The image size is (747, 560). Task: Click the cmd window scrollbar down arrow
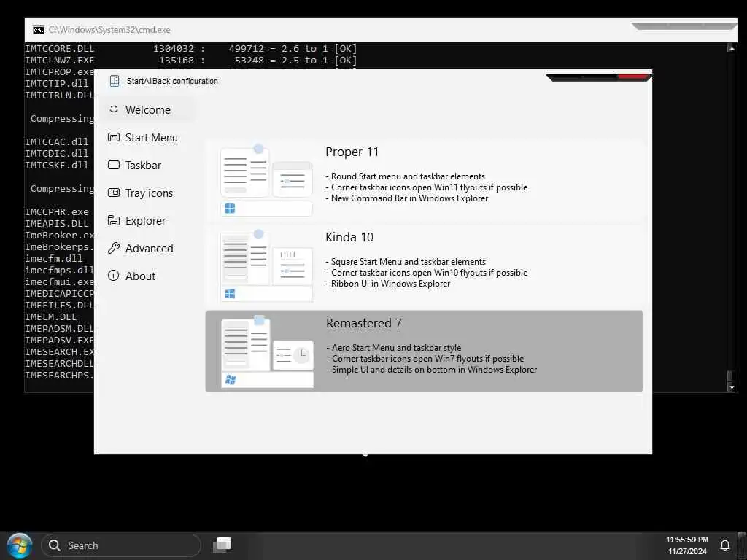tap(731, 387)
